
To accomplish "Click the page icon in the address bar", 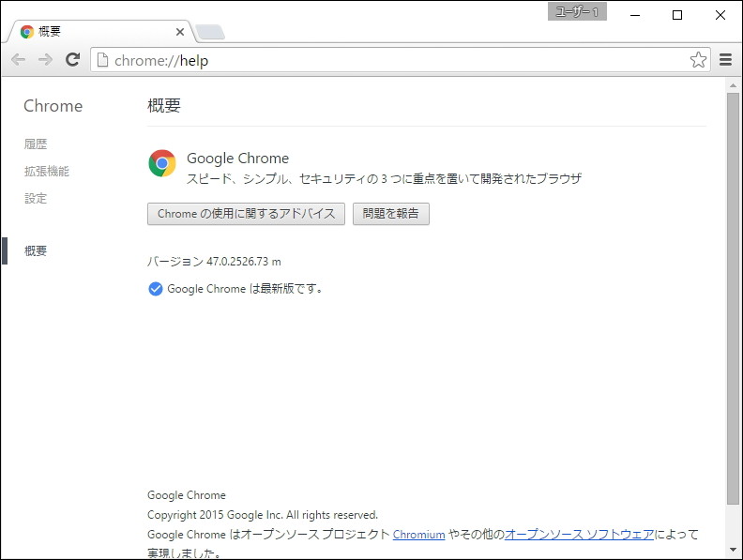I will [102, 60].
